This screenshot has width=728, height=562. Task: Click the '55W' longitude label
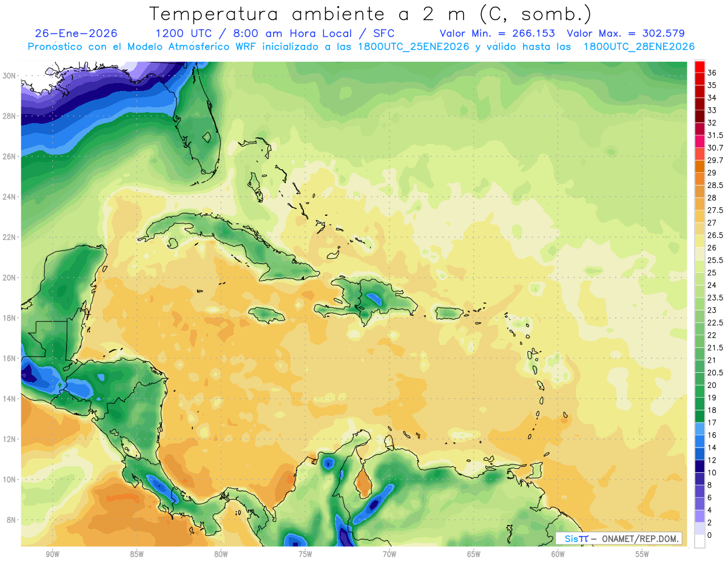[x=642, y=554]
